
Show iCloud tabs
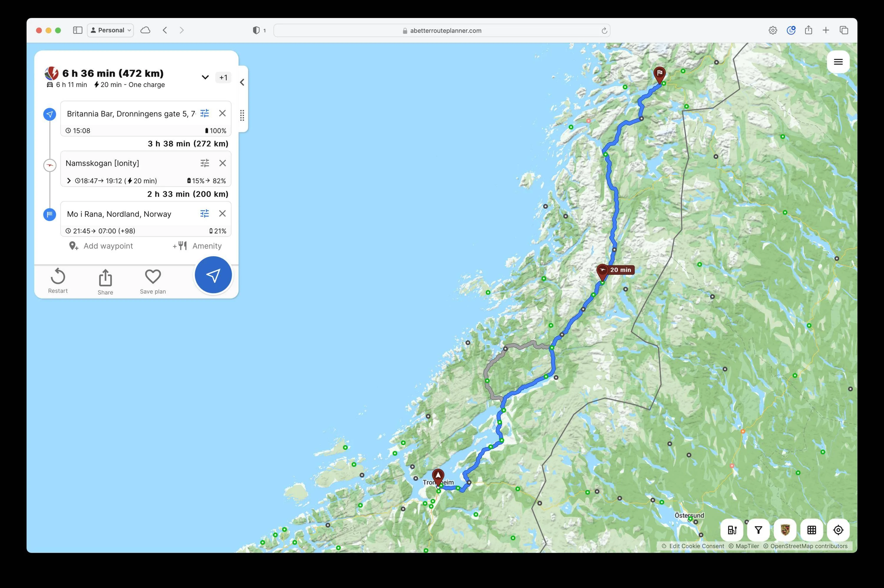tap(145, 30)
